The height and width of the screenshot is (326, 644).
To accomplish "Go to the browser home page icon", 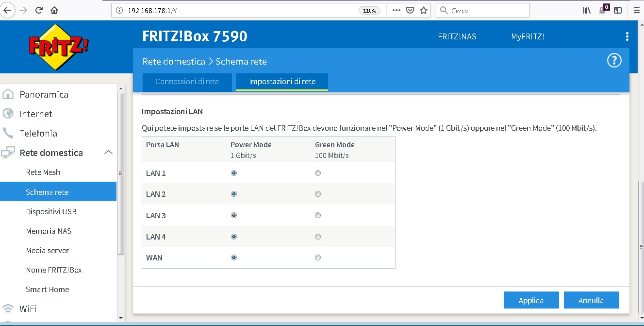I will pyautogui.click(x=54, y=10).
